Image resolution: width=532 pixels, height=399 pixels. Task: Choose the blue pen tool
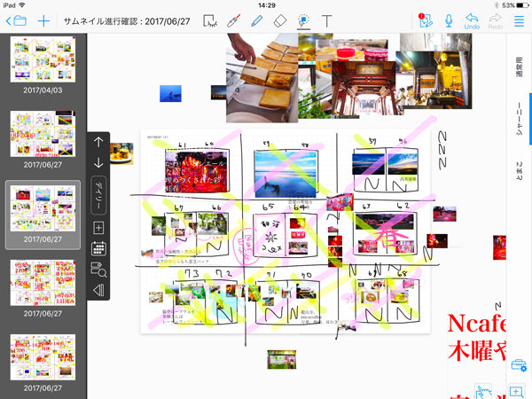click(x=256, y=21)
